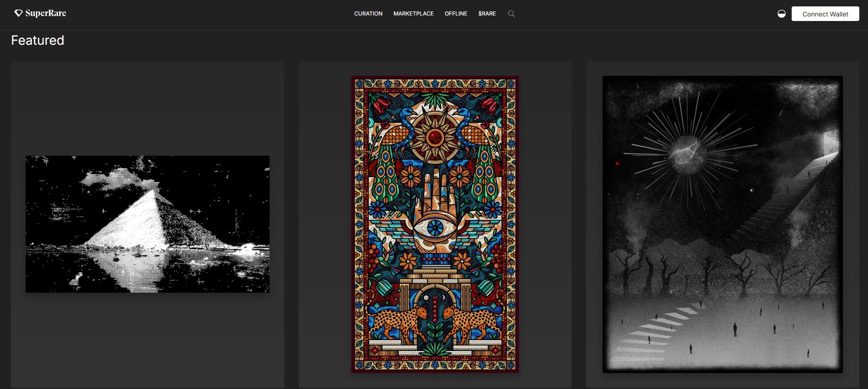Open the black-and-white pyramid artwork
Screen dimensions: 868x389
148,224
